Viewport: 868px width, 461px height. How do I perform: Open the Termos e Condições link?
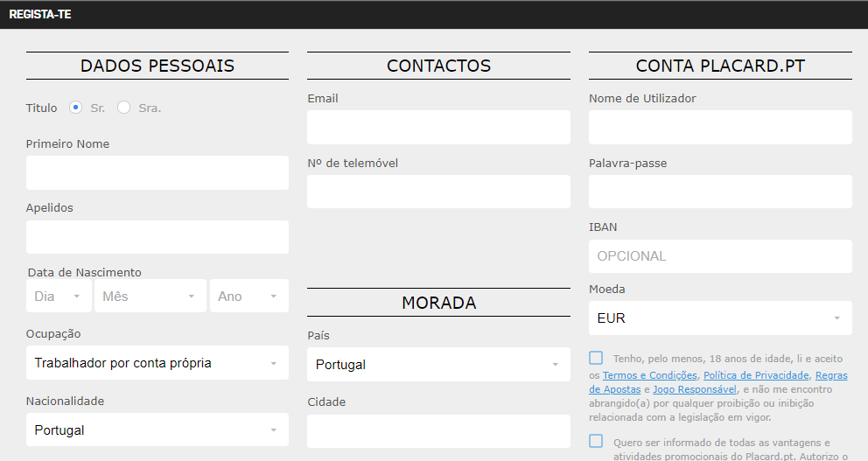click(650, 375)
